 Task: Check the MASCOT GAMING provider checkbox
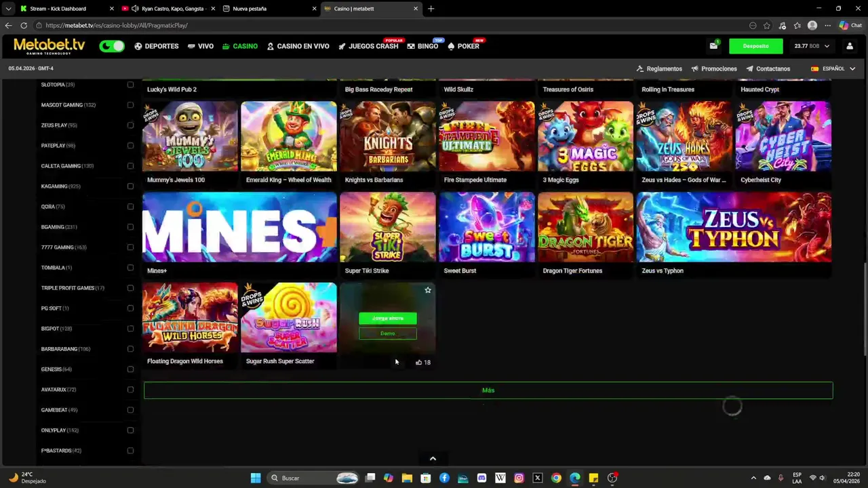tap(130, 105)
